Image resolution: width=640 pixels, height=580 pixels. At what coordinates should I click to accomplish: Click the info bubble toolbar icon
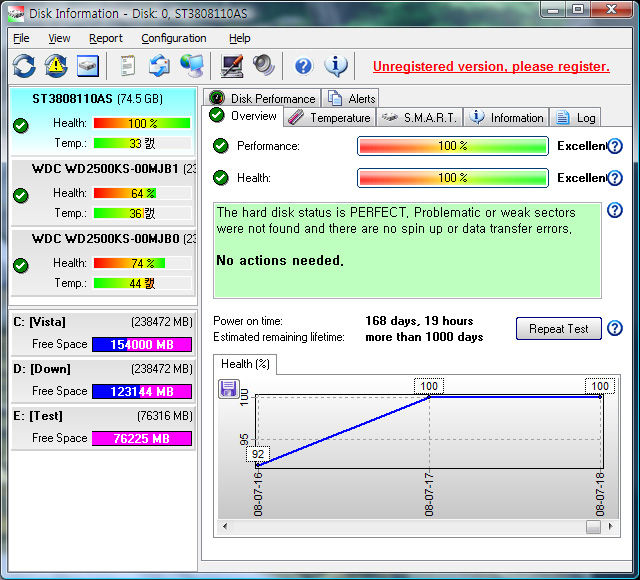[336, 66]
